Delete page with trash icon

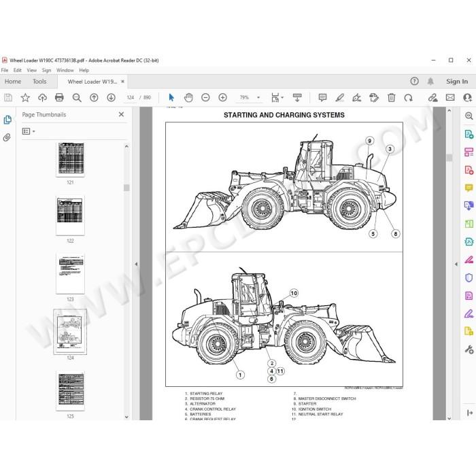(391, 97)
